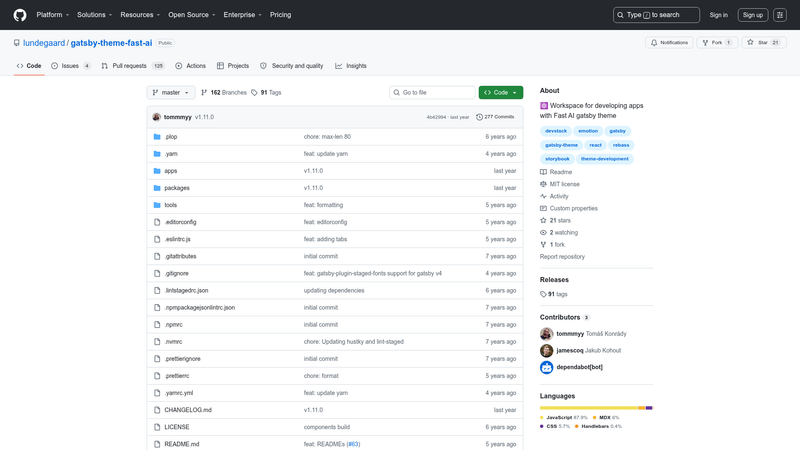Viewport: 800px width, 450px height.
Task: Click 91 tags under Releases
Action: click(554, 294)
